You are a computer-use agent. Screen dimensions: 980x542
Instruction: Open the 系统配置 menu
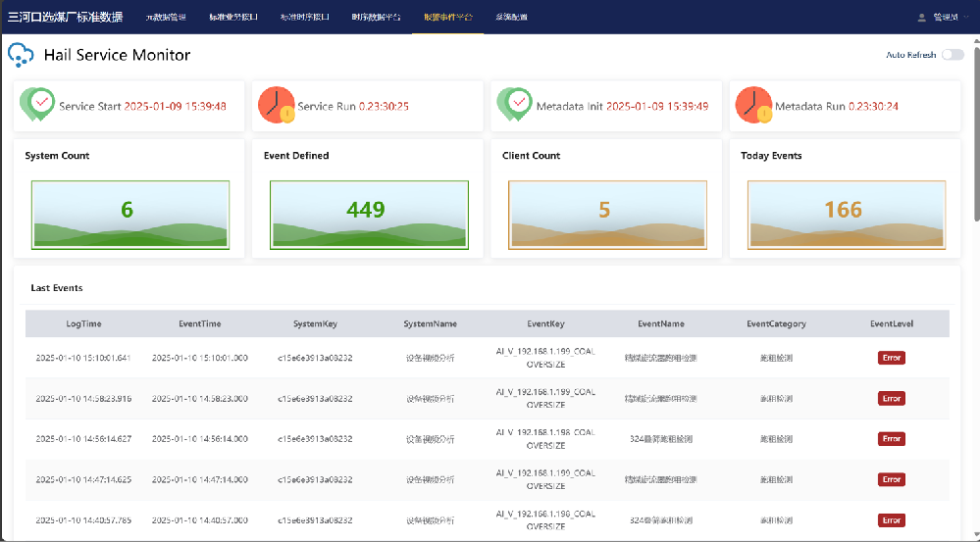pos(512,17)
